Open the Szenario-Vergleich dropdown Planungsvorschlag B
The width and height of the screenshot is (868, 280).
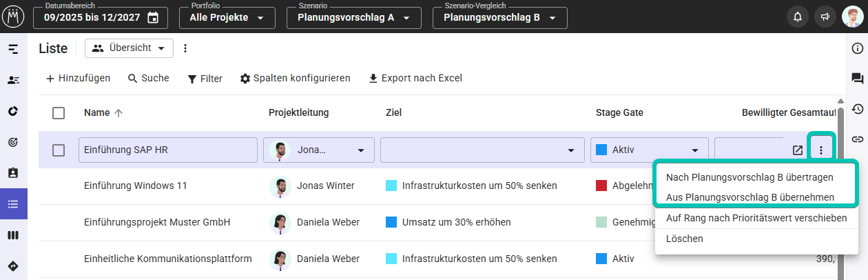[500, 18]
